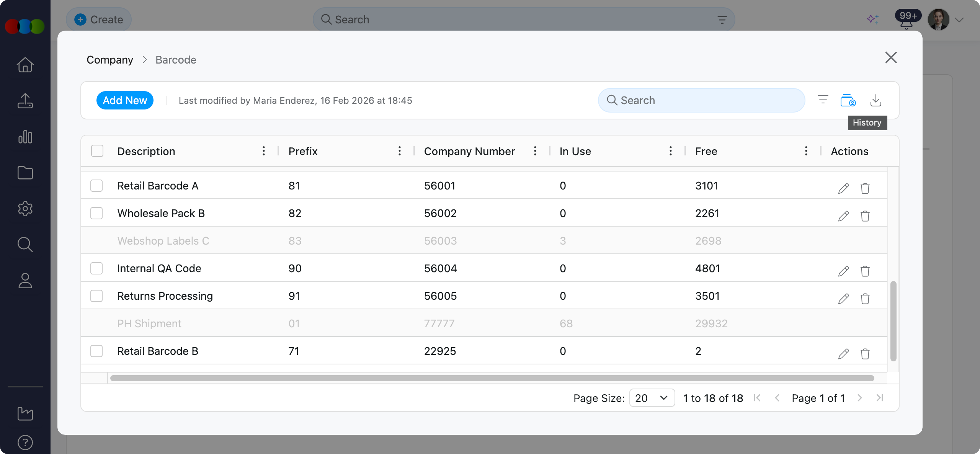Screen dimensions: 980x454
Task: Focus the barcode Search field
Action: tap(701, 100)
